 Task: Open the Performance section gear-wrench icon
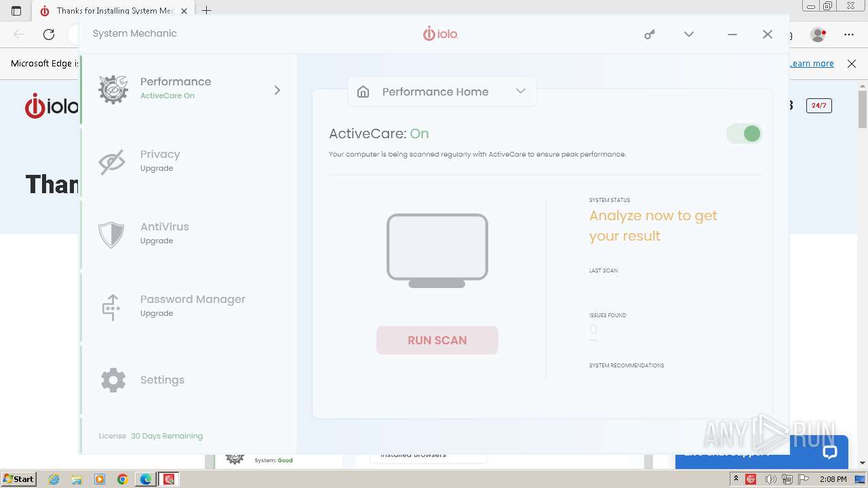(x=113, y=89)
